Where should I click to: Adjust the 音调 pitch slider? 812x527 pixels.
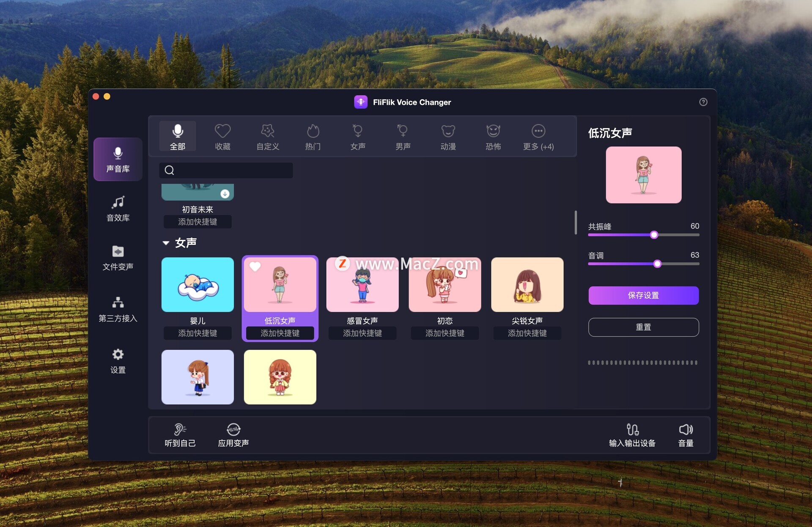[657, 264]
